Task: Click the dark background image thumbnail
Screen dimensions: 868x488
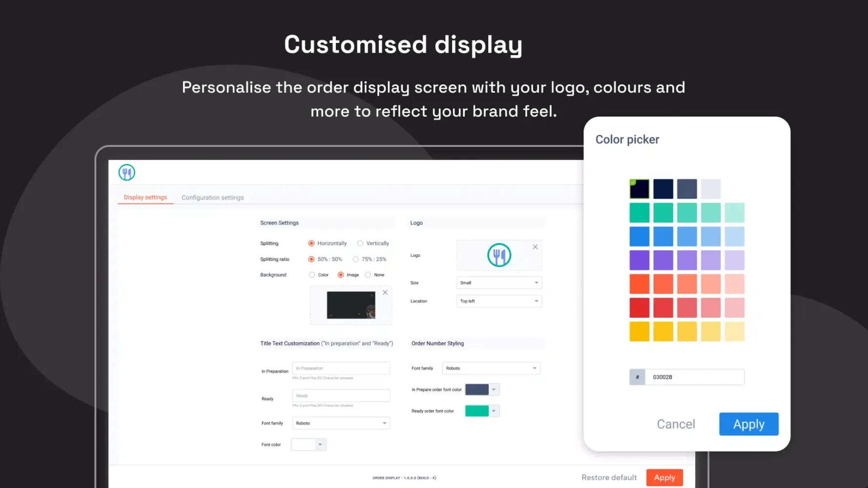Action: (x=351, y=305)
